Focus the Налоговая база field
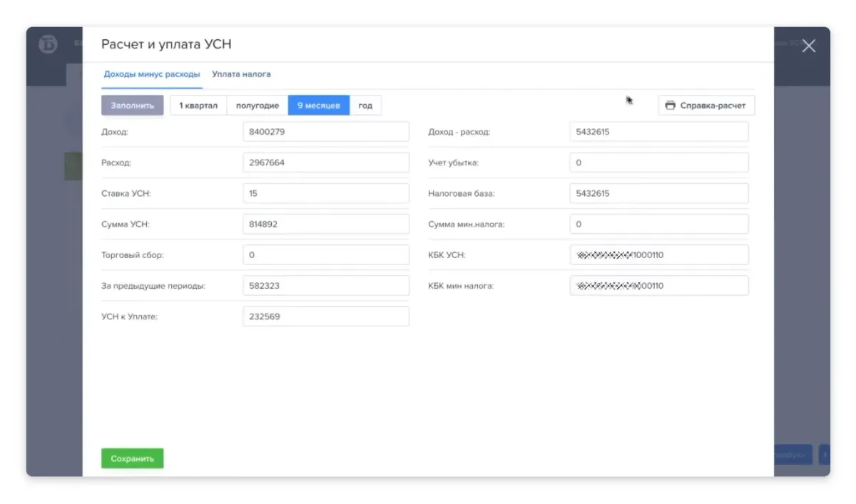The width and height of the screenshot is (856, 504). point(658,193)
